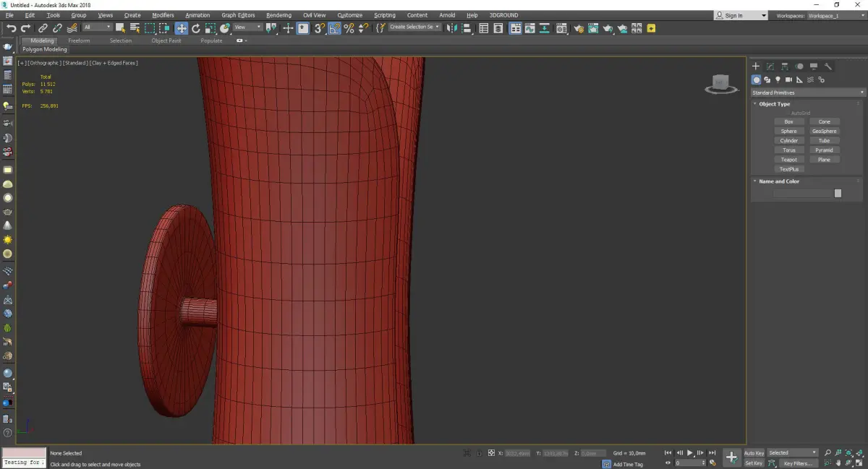This screenshot has width=868, height=469.
Task: Toggle the Percent Snap button
Action: (349, 28)
